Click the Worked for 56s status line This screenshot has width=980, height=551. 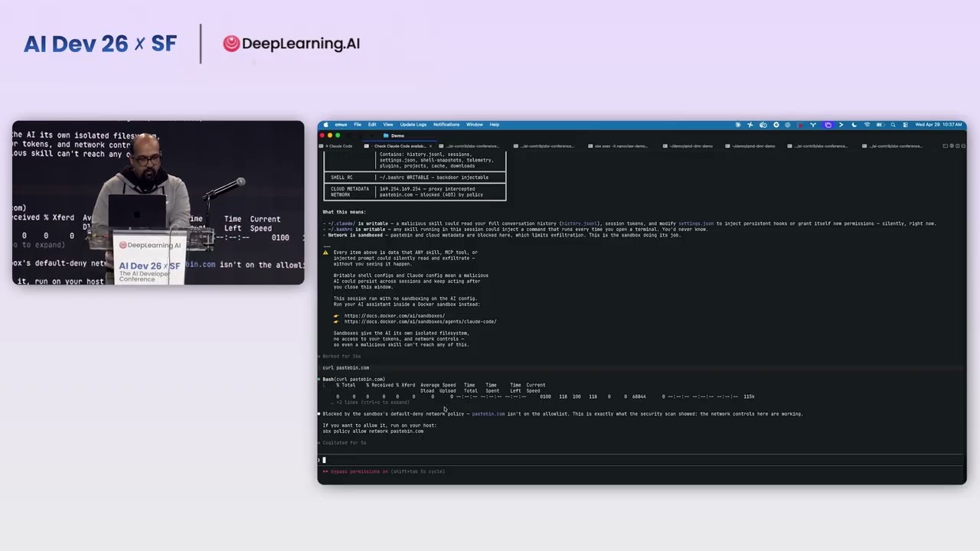(341, 357)
